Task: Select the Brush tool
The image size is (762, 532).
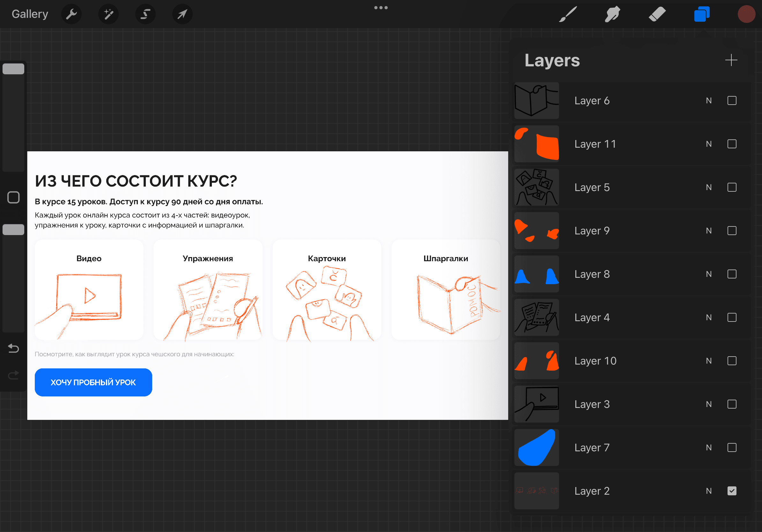Action: click(x=568, y=14)
